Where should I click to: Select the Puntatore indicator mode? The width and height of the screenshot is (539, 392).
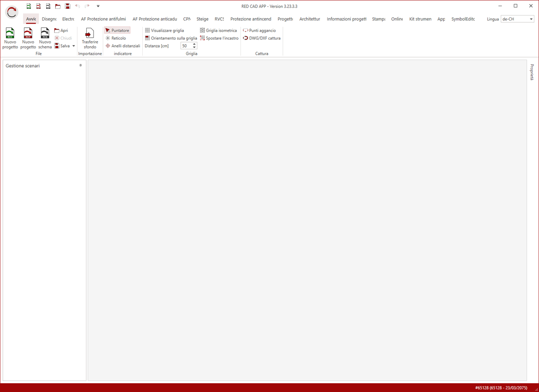click(117, 31)
